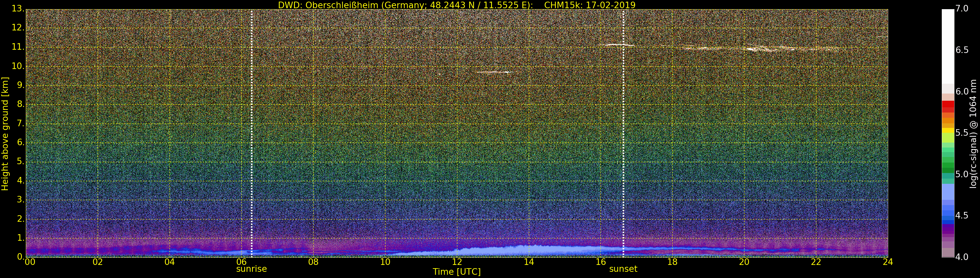980x278 pixels.
Task: Click the 'log(rc-signal) @ 1064 nm' colorbar label
Action: click(x=973, y=133)
